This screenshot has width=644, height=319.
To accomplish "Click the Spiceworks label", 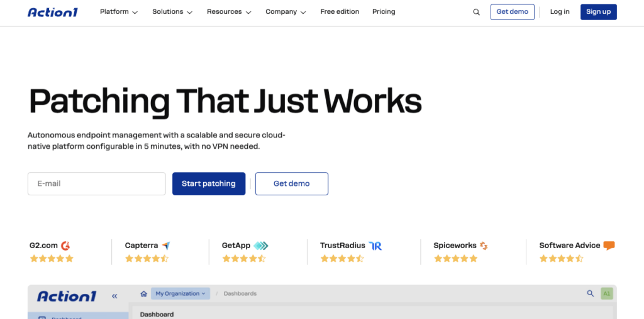I will (x=455, y=246).
